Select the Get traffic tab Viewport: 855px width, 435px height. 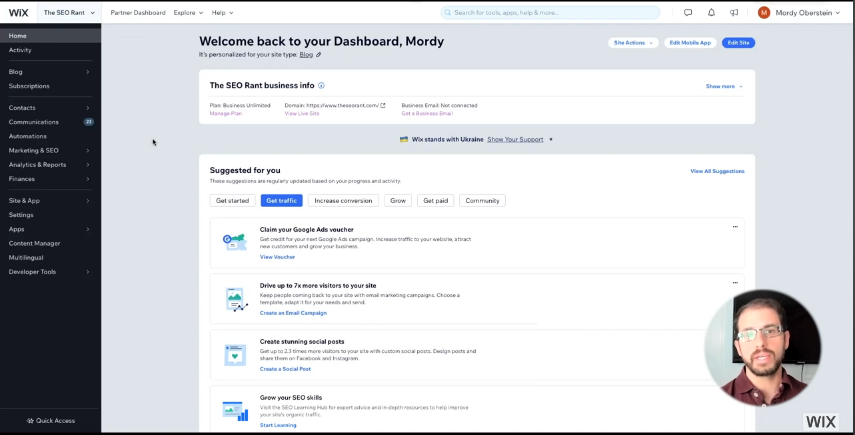[281, 201]
